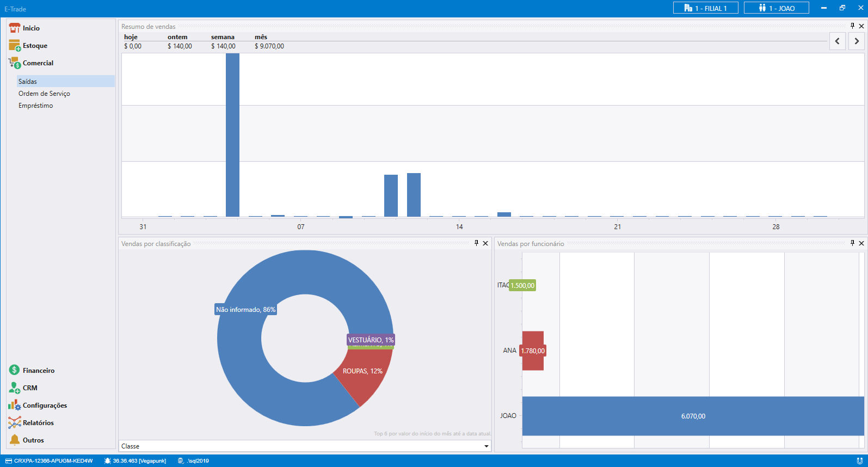Go to previous period in sales summary
Viewport: 868px width, 467px height.
click(837, 41)
